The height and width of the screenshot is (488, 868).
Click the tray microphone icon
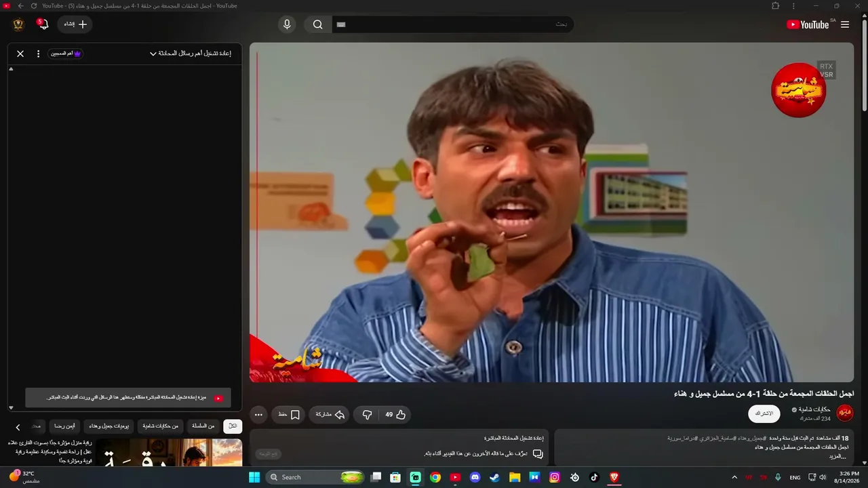pos(778,477)
